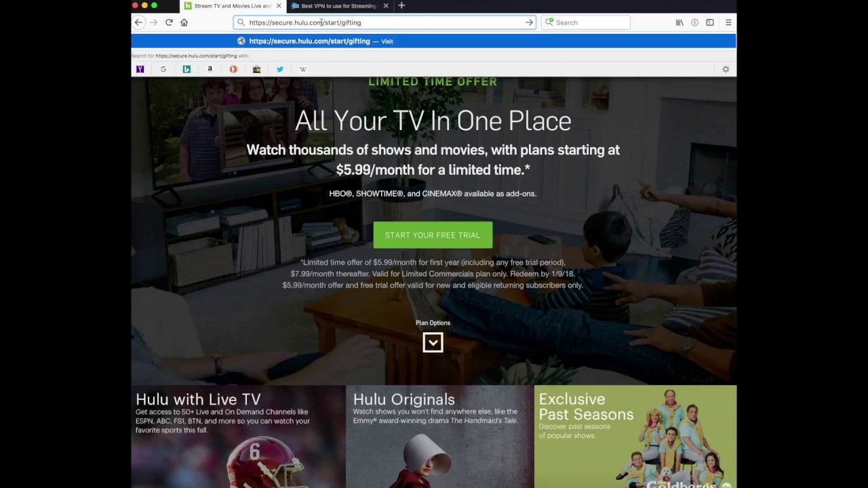
Task: Click the HBO, SHOWTIME, and CINEMAX add-ons line
Action: (433, 194)
